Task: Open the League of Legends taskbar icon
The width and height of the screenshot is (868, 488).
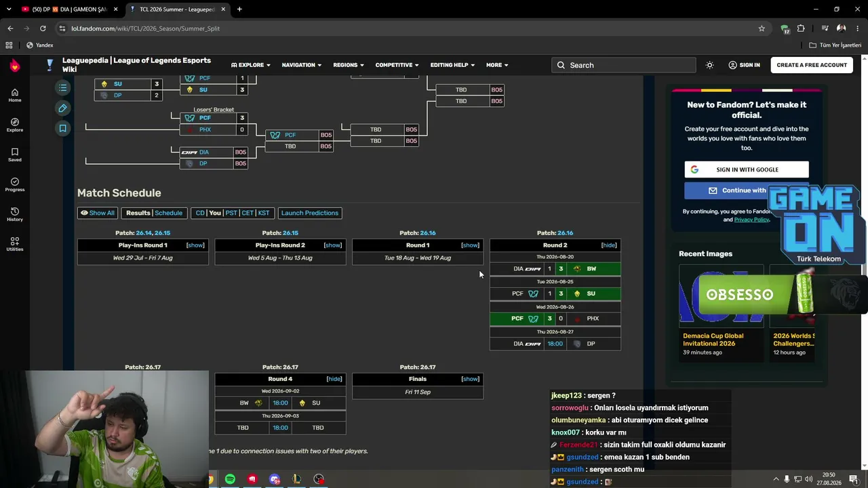Action: pos(296,479)
